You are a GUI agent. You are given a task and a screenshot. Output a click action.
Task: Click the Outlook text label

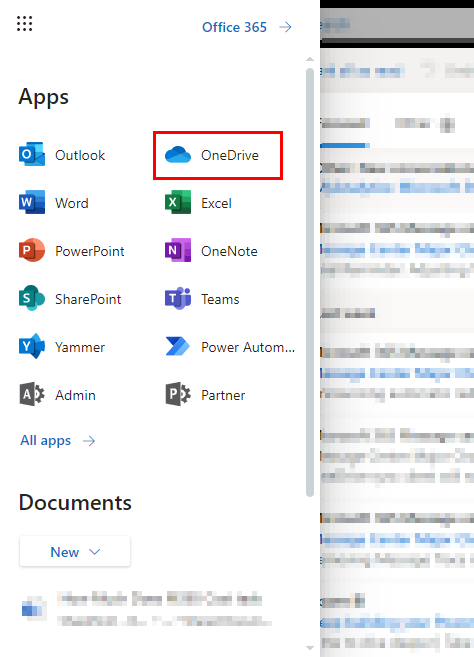coord(80,155)
